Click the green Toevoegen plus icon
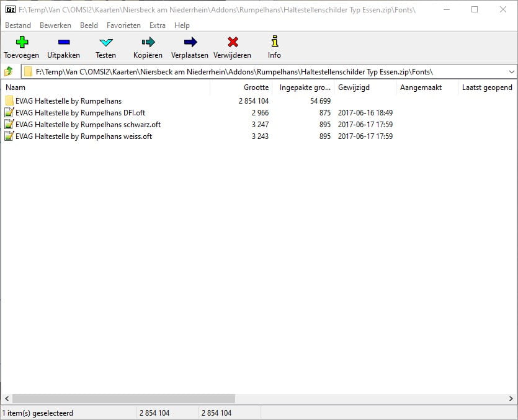Screen dimensions: 518x420 (22, 42)
